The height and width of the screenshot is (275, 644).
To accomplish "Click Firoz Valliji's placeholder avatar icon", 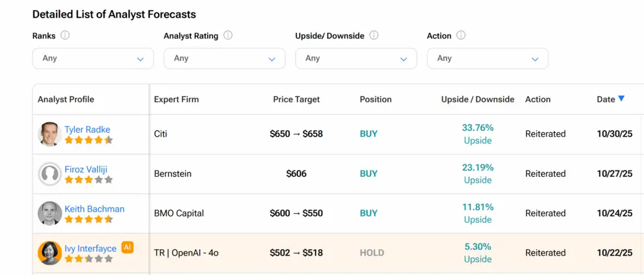I will click(x=49, y=174).
